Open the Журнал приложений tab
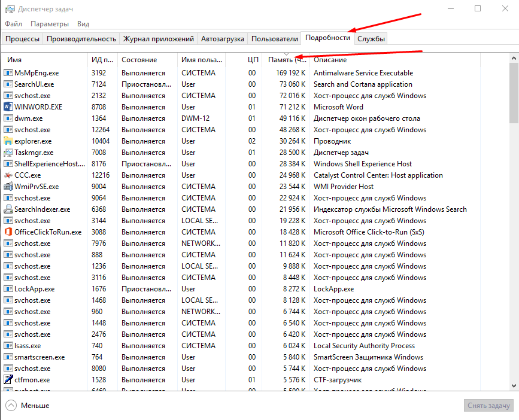Image resolution: width=519 pixels, height=420 pixels. [159, 39]
